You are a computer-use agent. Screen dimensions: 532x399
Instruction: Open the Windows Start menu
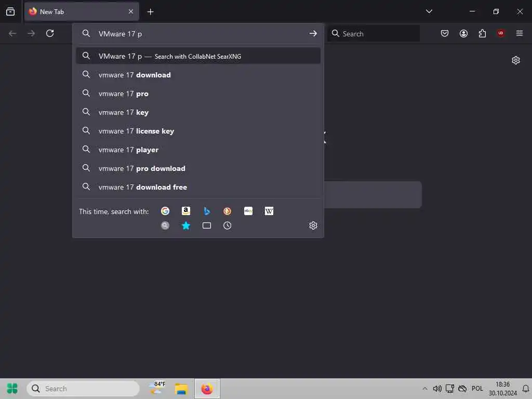point(12,389)
